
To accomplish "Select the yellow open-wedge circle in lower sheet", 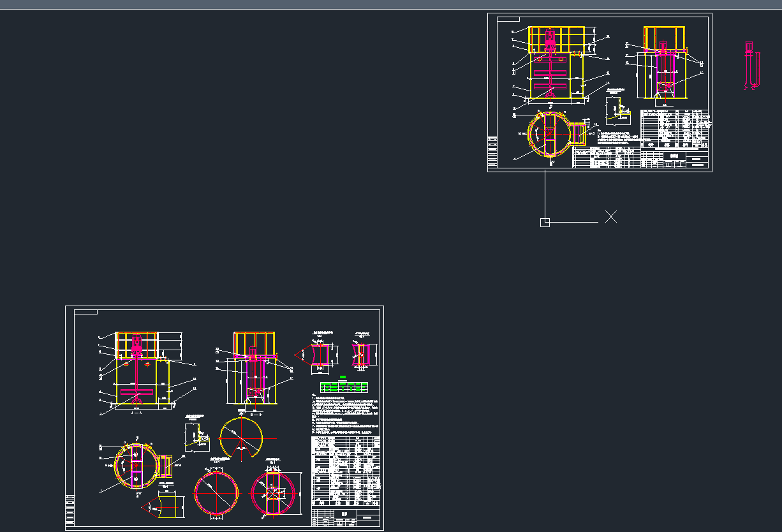I will pyautogui.click(x=240, y=438).
